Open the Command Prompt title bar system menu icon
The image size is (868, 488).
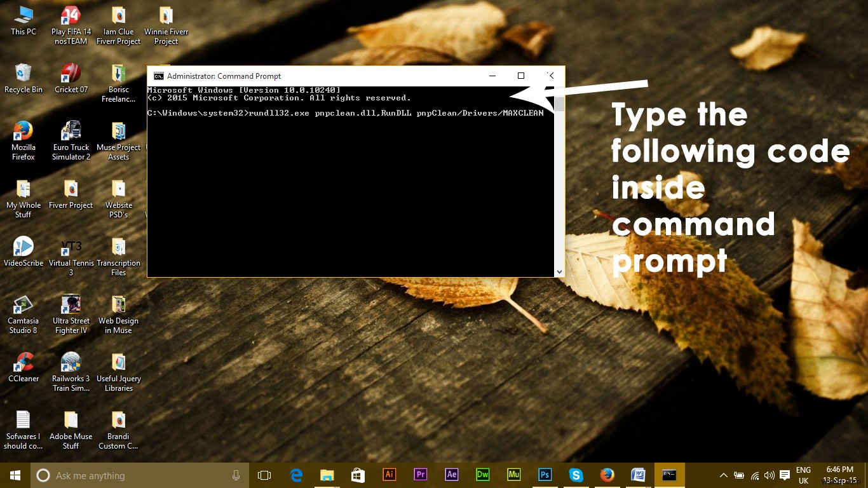coord(158,76)
